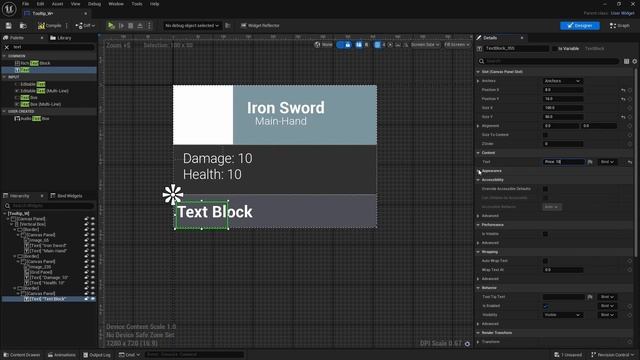Open play options three-dot menu
This screenshot has width=640, height=360.
pyautogui.click(x=149, y=26)
